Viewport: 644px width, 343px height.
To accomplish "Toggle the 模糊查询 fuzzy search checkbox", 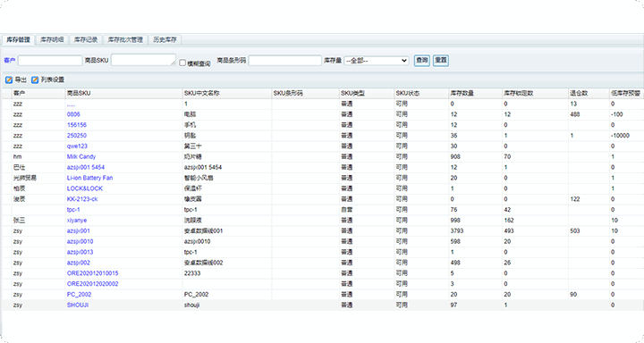I will 182,63.
